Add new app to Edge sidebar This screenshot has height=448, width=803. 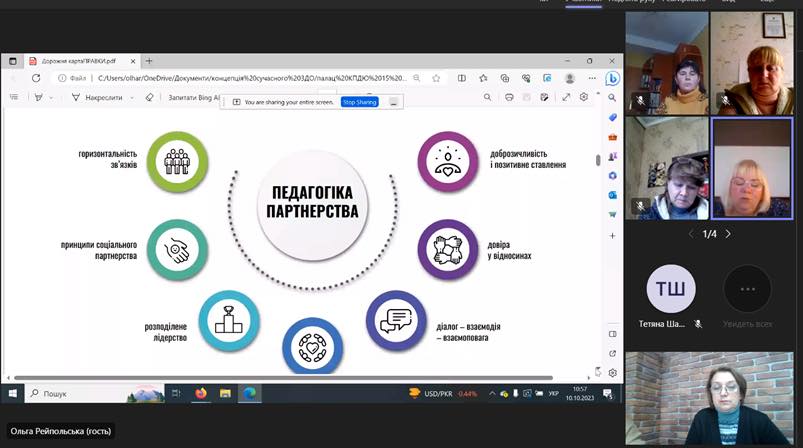coord(612,236)
